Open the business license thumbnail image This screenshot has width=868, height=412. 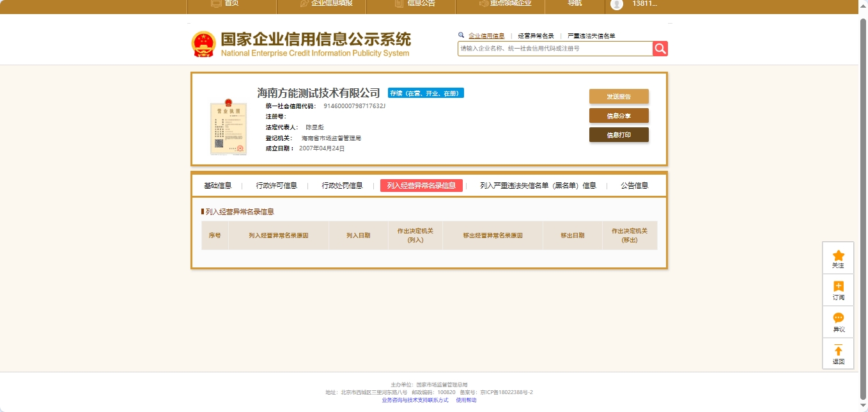point(228,127)
